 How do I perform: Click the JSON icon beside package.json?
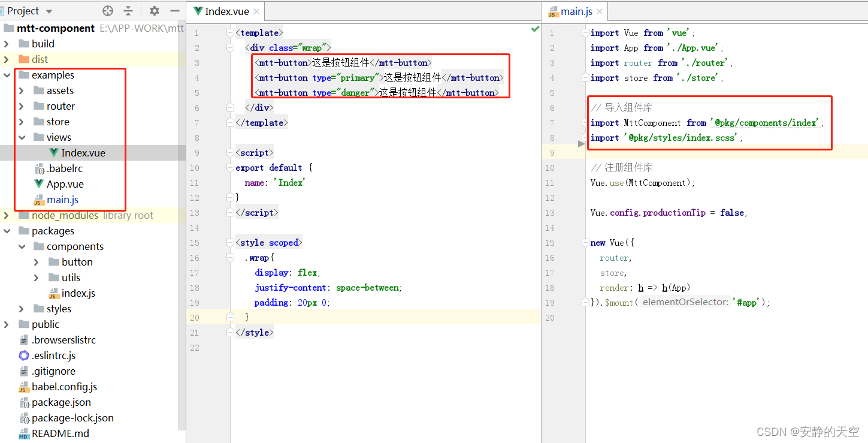coord(24,402)
